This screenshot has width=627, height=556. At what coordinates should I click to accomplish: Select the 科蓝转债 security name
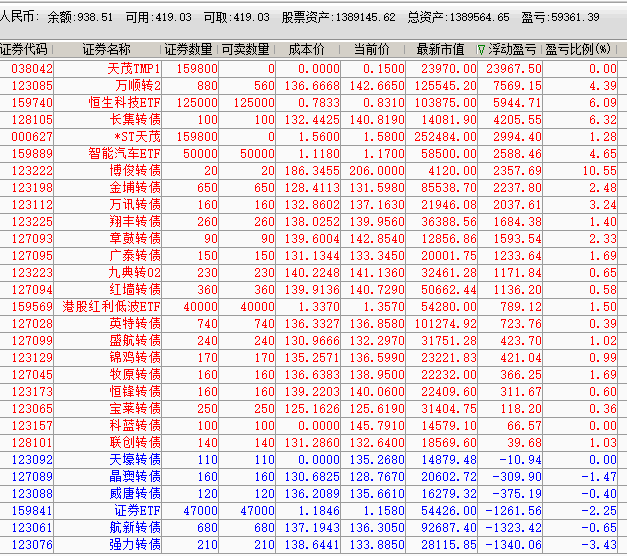pyautogui.click(x=135, y=426)
